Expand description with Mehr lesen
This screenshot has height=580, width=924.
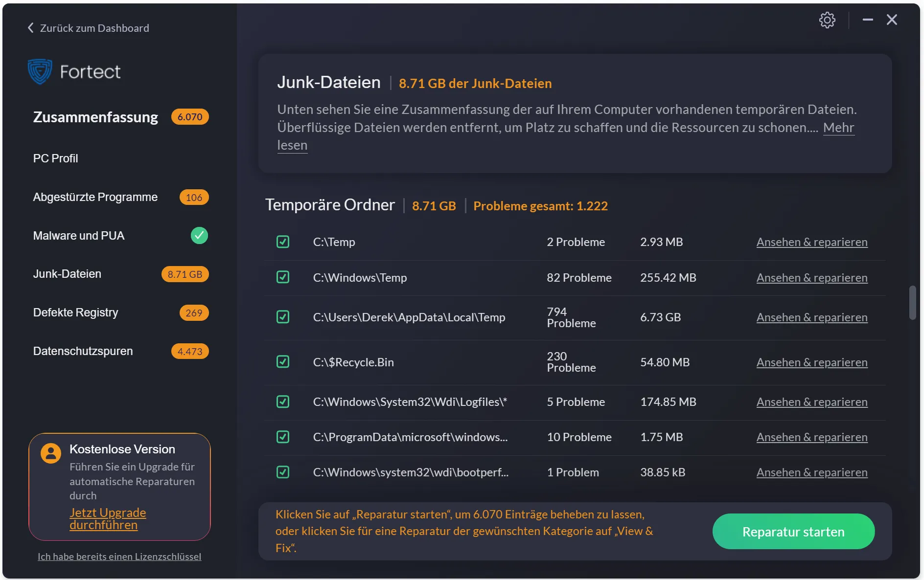point(838,128)
